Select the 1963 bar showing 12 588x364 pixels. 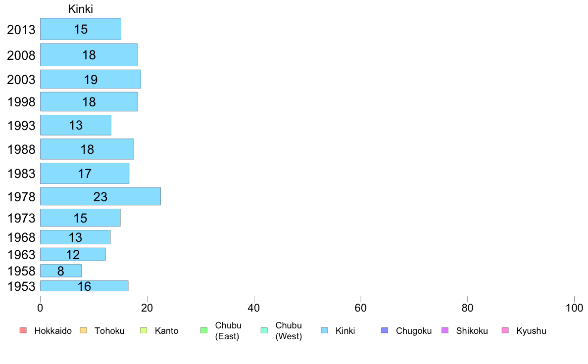pos(73,254)
